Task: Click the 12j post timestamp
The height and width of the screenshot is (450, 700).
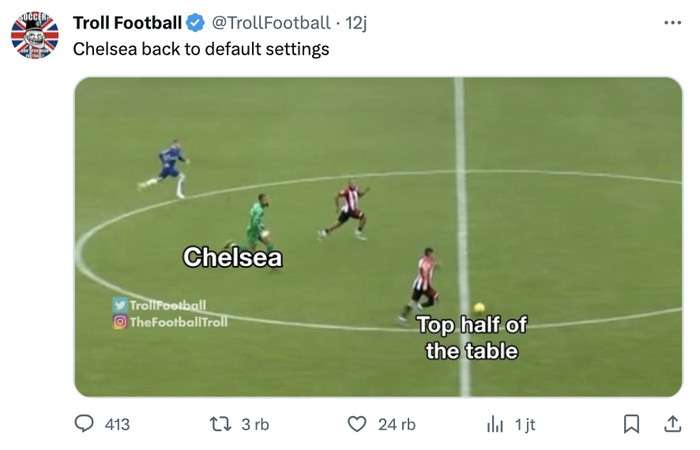Action: [356, 22]
